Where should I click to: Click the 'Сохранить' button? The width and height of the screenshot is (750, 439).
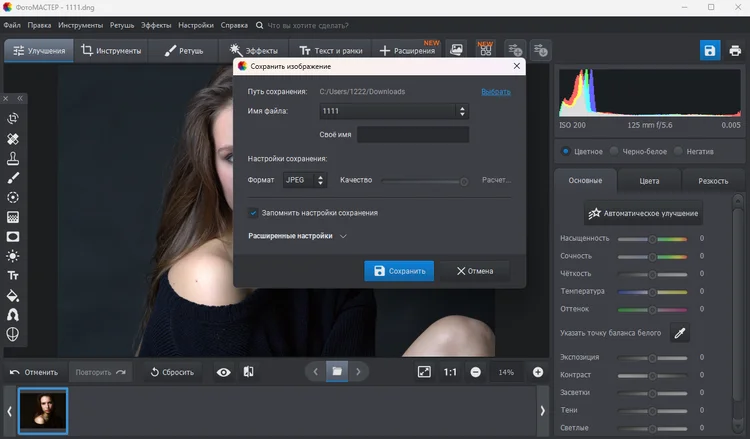coord(399,271)
